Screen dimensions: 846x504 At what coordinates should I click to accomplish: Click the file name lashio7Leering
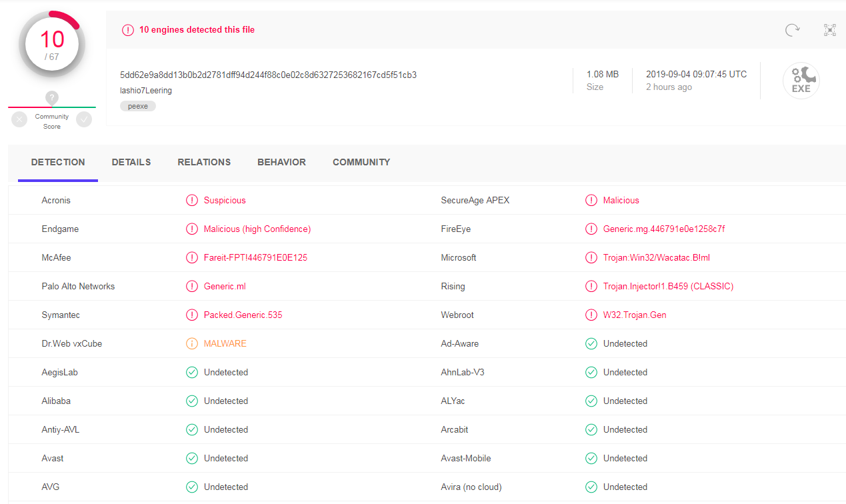pos(146,90)
